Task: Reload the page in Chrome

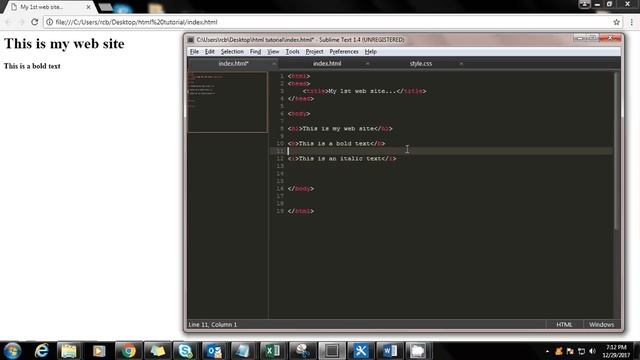Action: (35, 22)
